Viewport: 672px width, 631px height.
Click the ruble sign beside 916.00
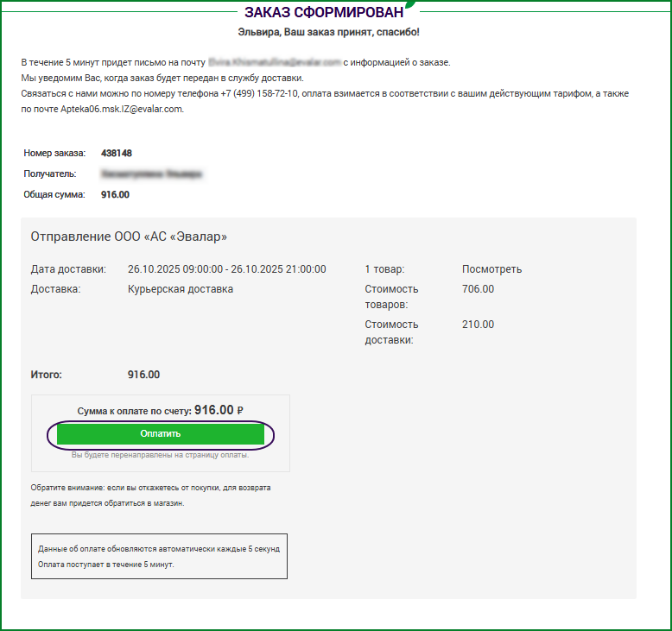pos(240,411)
